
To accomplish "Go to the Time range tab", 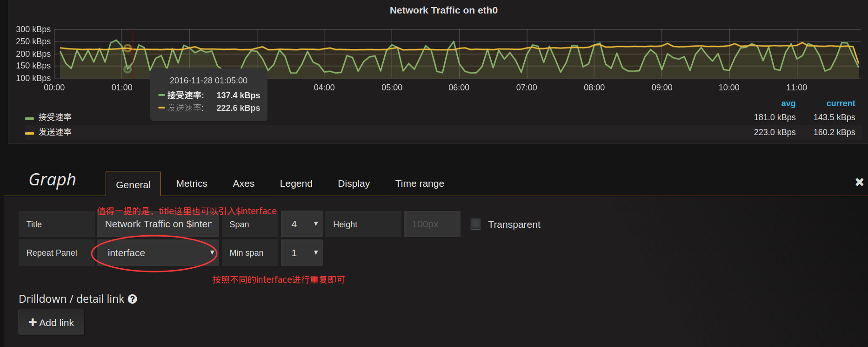I will (x=419, y=184).
